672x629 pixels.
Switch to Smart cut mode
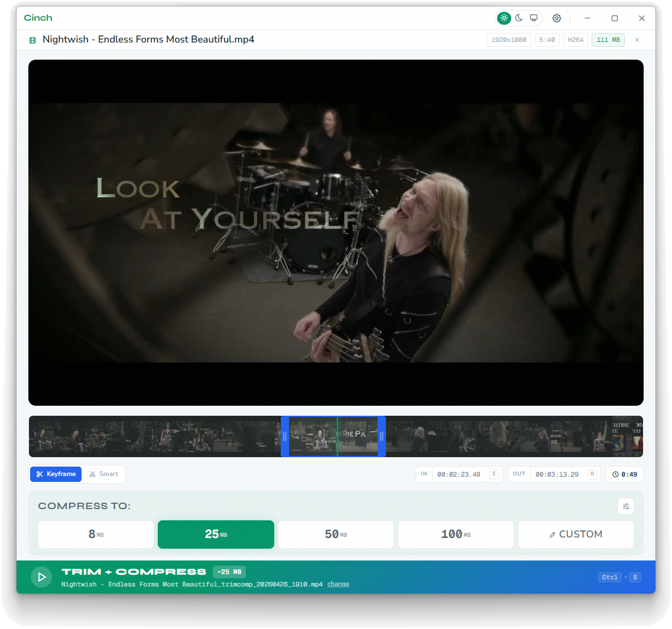pyautogui.click(x=104, y=474)
